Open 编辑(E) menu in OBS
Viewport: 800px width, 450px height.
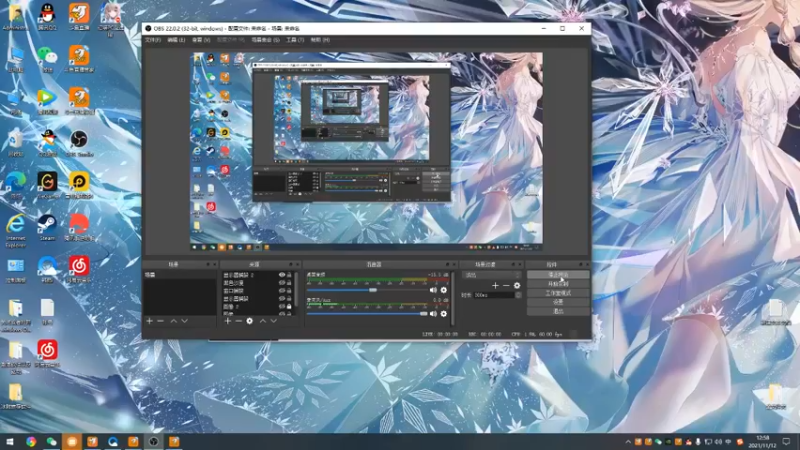(x=176, y=40)
